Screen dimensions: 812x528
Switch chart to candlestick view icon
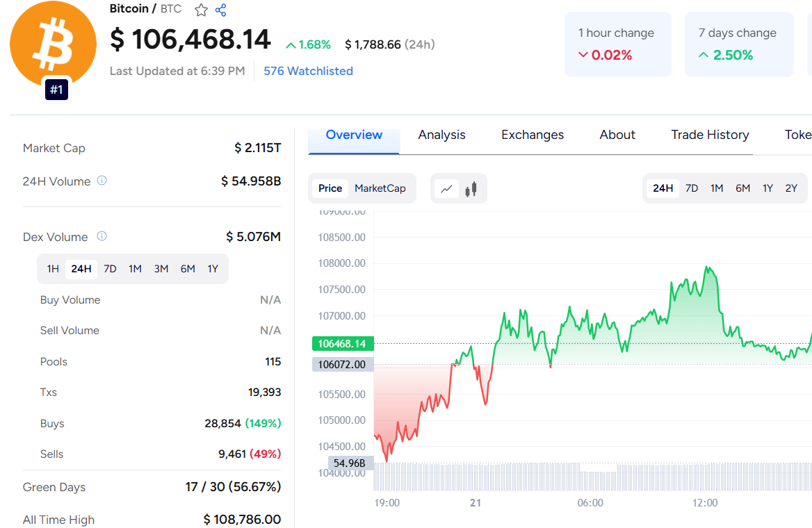click(471, 189)
